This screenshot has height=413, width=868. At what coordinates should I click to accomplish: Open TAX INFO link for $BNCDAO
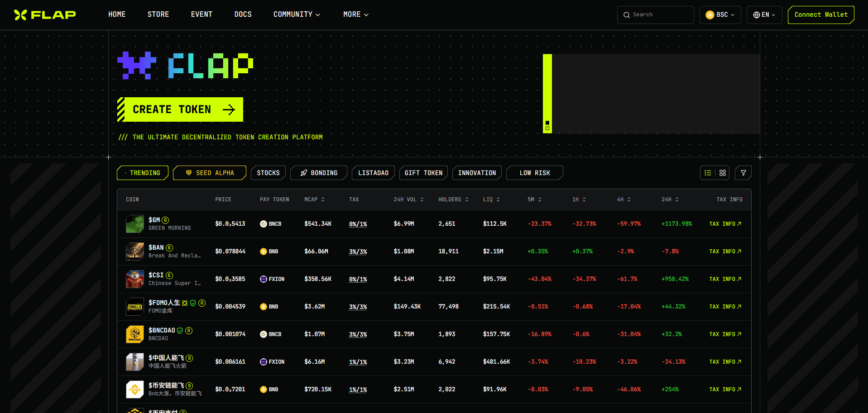[725, 334]
